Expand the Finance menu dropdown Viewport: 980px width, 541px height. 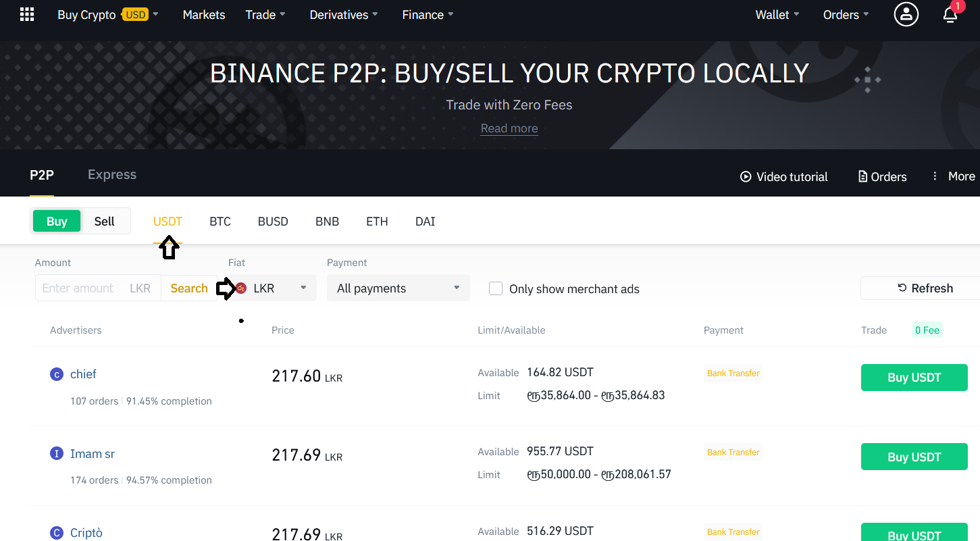click(428, 15)
